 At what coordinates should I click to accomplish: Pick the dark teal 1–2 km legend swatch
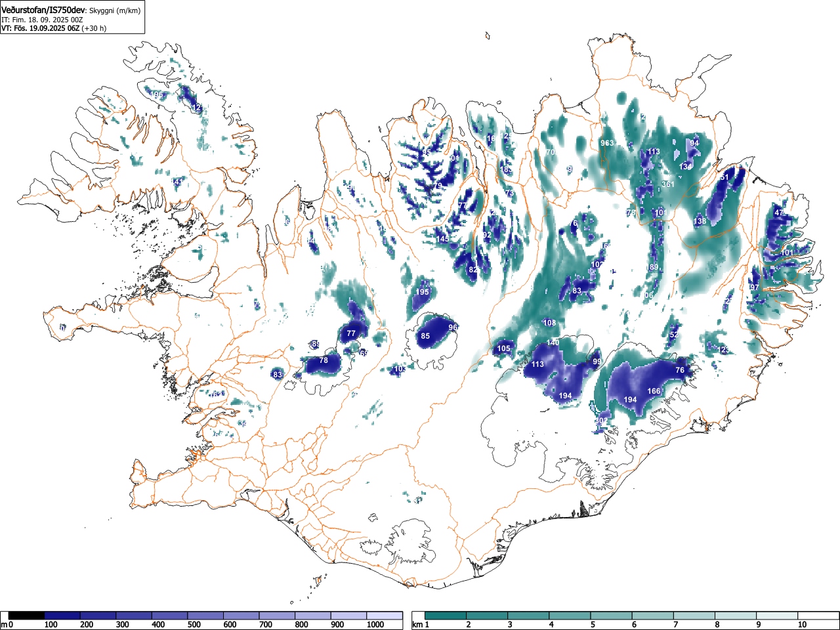tap(446, 616)
